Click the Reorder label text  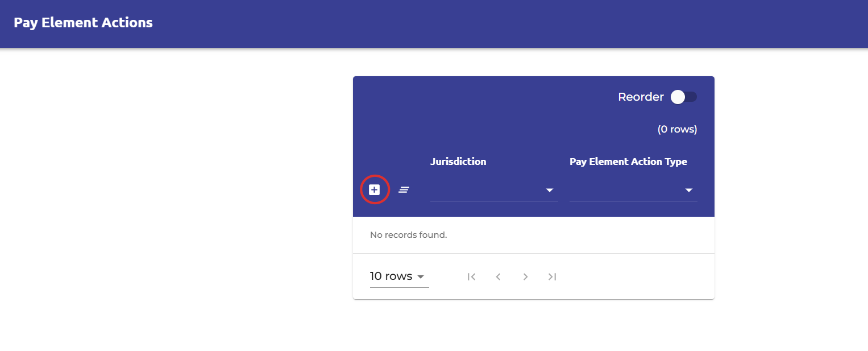[x=641, y=97]
